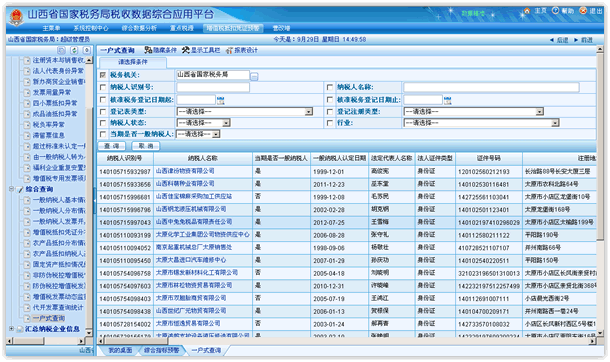Click the national emblem logo
The height and width of the screenshot is (362, 610).
coord(16,17)
